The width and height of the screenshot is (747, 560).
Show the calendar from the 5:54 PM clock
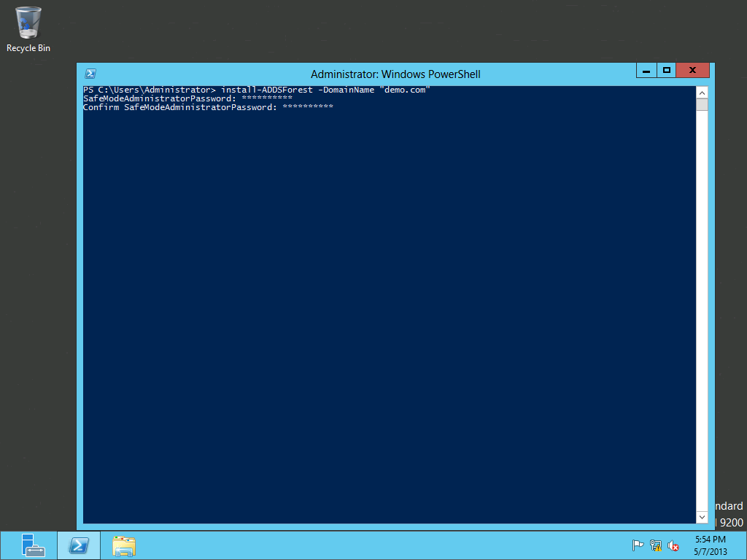click(710, 545)
